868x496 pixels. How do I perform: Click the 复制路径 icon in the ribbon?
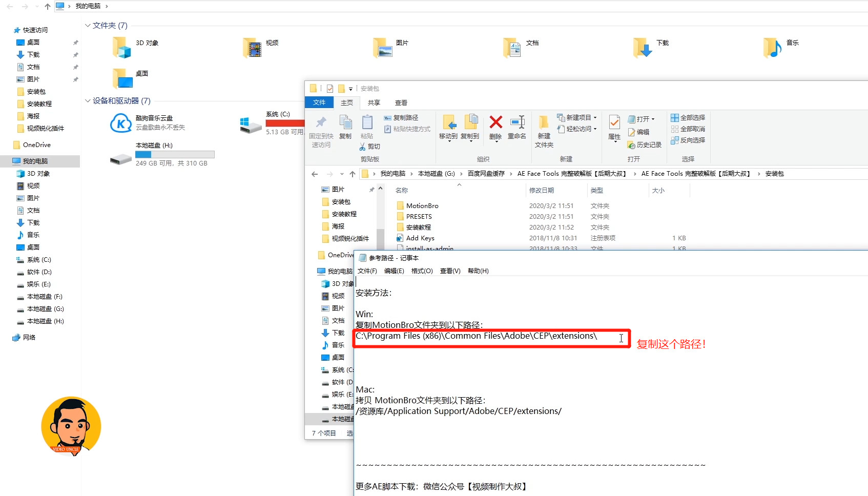coord(388,118)
